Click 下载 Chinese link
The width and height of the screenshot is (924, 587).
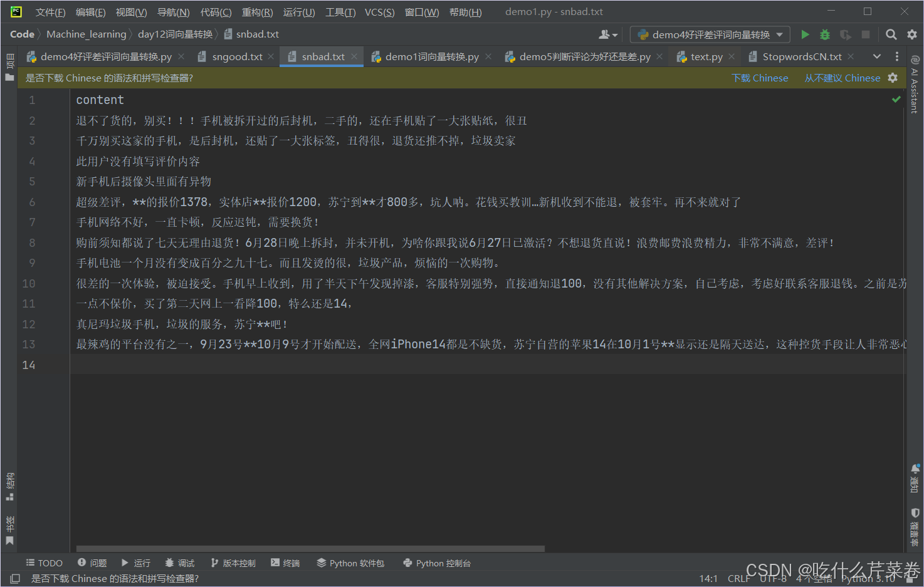click(x=760, y=78)
